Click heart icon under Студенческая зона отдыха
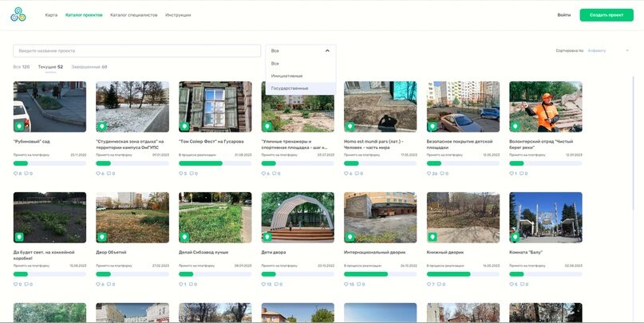The height and width of the screenshot is (323, 644). click(98, 174)
